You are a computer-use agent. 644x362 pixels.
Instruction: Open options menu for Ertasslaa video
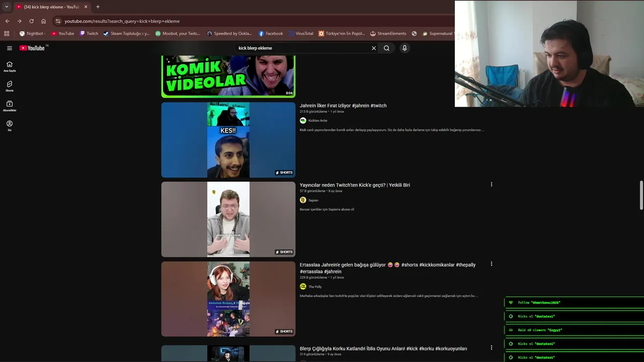(x=492, y=264)
